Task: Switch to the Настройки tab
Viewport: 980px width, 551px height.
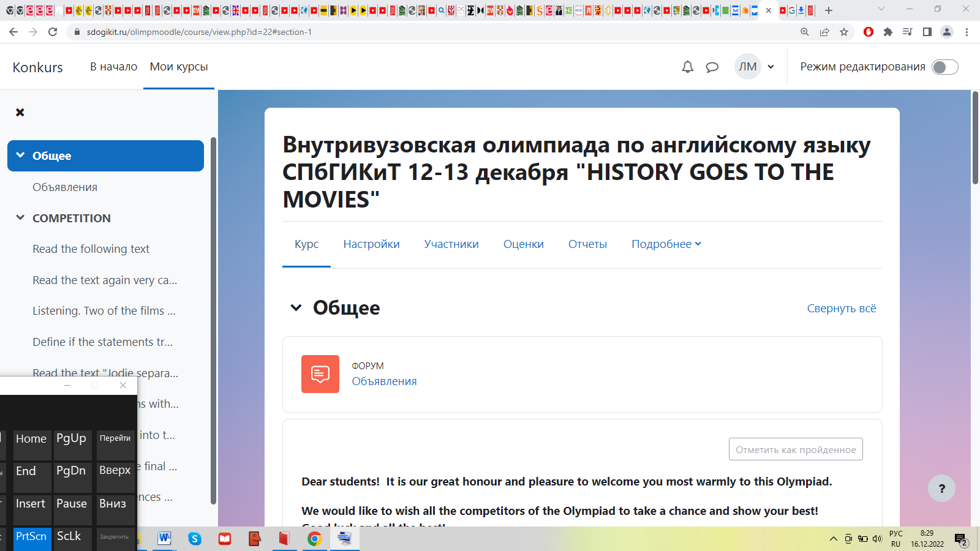Action: point(371,244)
